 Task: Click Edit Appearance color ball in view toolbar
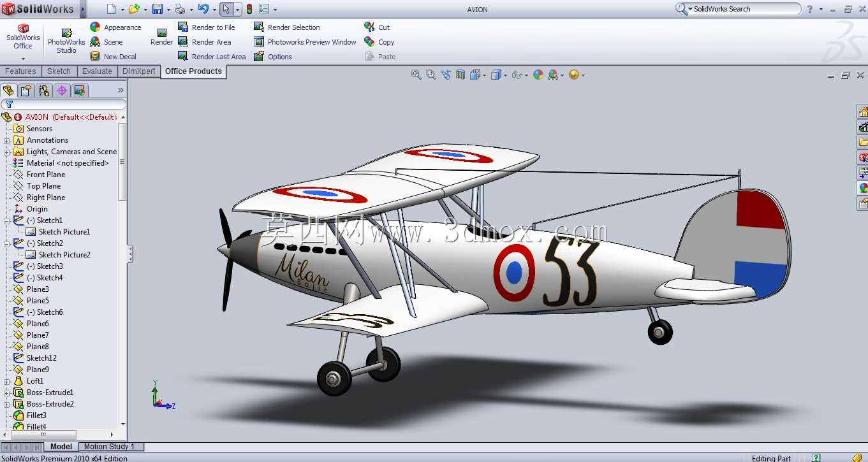(x=538, y=75)
